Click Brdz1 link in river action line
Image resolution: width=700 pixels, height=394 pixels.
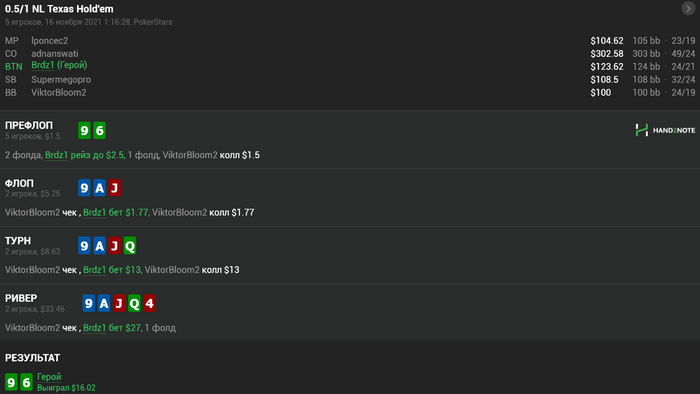coord(95,328)
